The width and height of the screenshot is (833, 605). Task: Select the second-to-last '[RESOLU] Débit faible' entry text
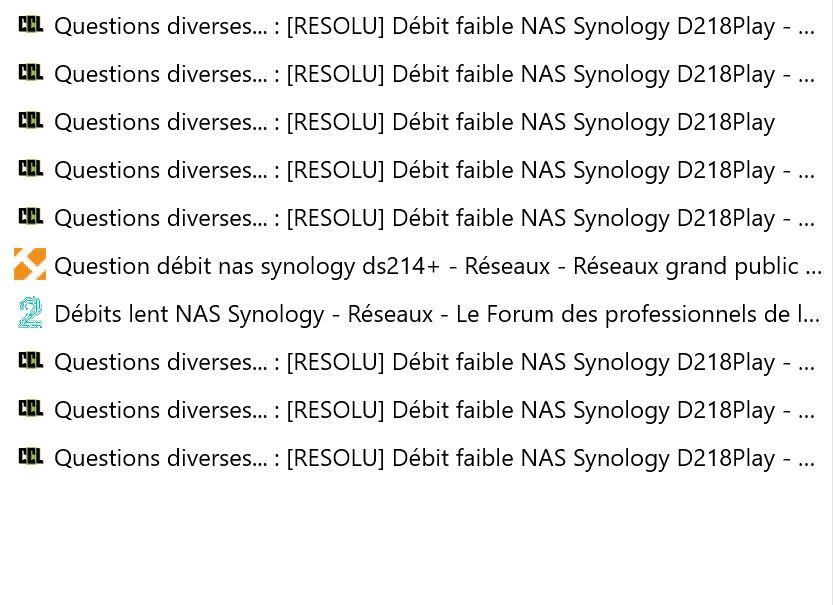click(435, 410)
